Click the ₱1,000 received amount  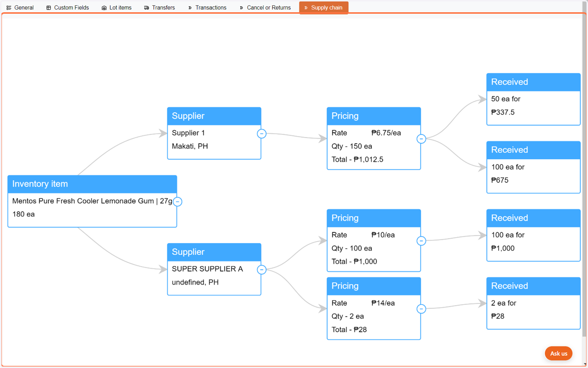point(503,248)
